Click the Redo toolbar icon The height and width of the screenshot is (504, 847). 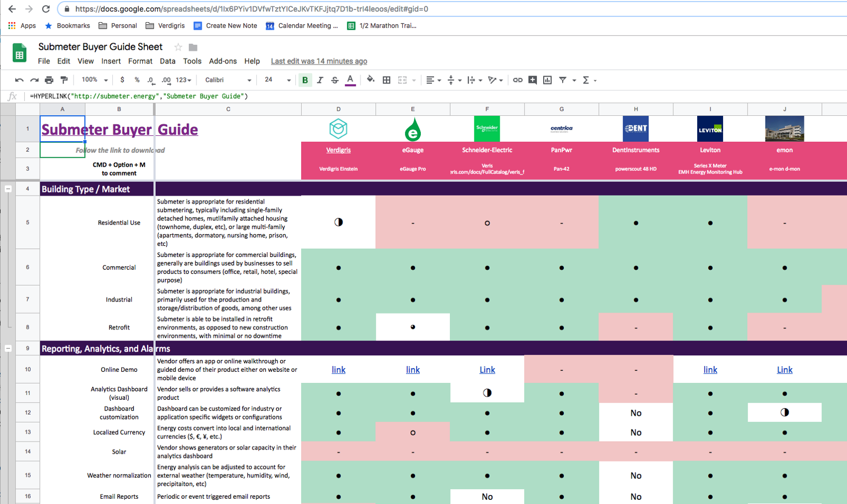(x=34, y=80)
